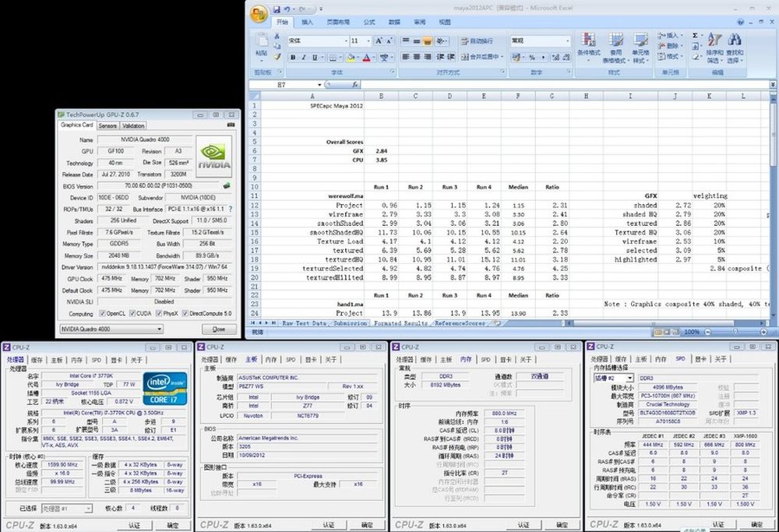The image size is (779, 532).
Task: Click the Wrap Text (自动换行) button
Action: [x=478, y=41]
